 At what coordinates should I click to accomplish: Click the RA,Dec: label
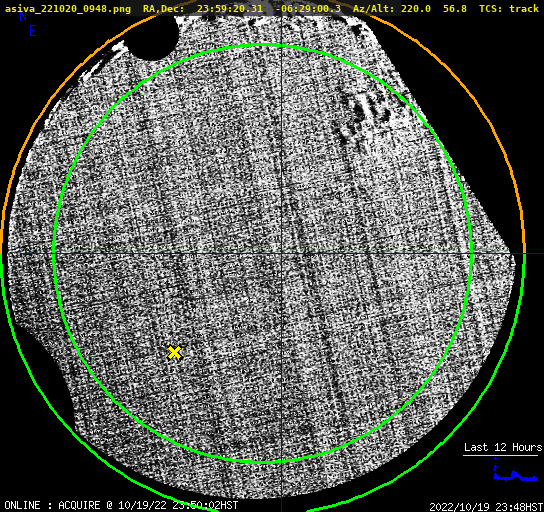pos(164,8)
